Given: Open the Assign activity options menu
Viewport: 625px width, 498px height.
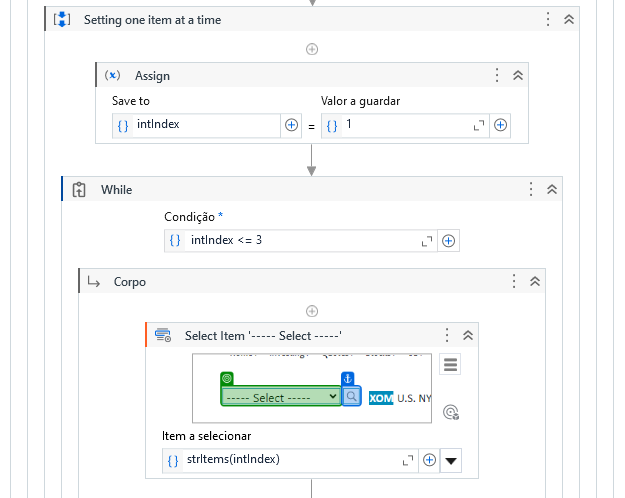Looking at the screenshot, I should [x=497, y=75].
